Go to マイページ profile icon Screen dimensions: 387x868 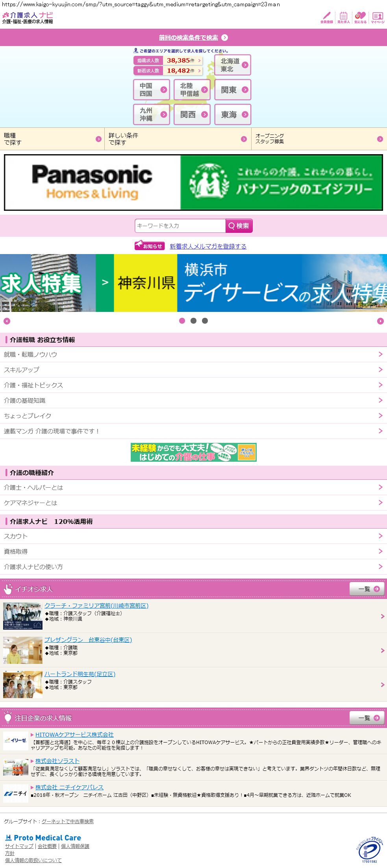click(378, 17)
